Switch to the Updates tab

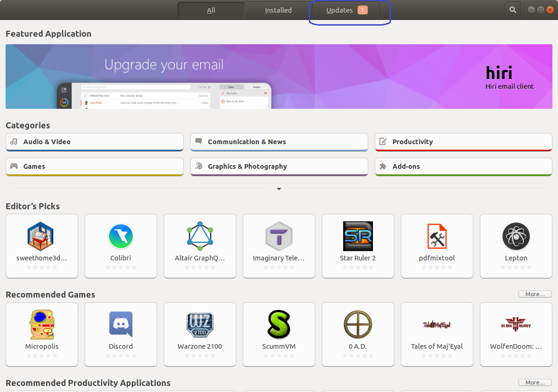[346, 10]
